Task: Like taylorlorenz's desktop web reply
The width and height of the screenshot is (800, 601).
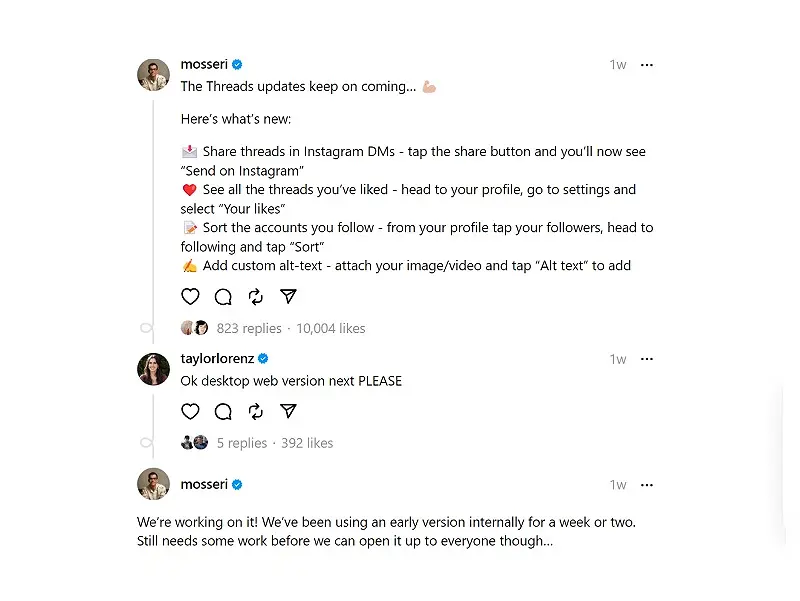Action: click(190, 411)
